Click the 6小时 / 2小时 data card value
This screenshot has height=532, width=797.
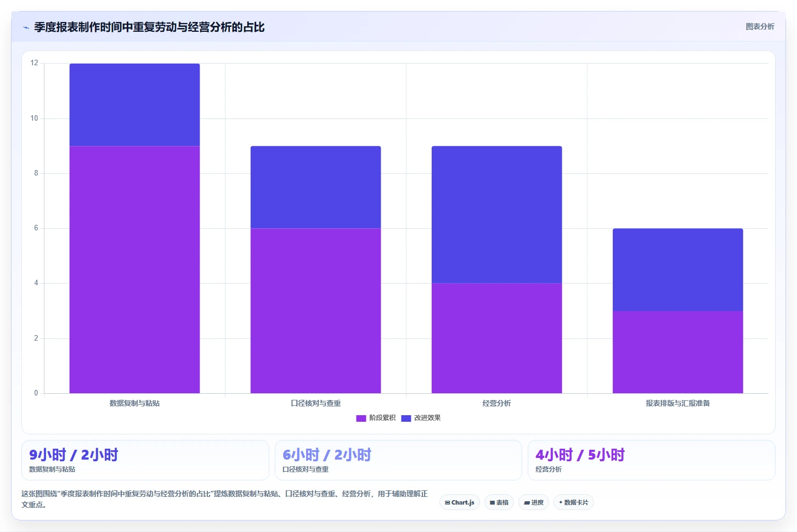(327, 455)
